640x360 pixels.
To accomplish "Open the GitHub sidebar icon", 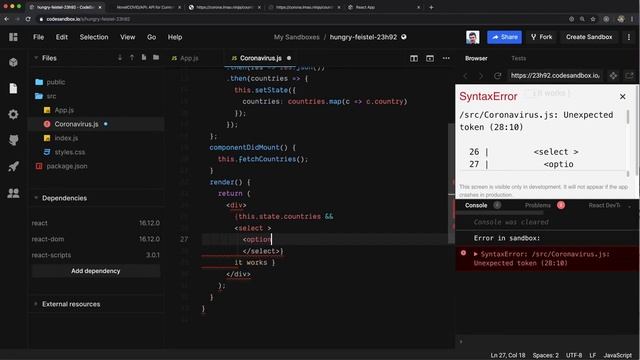I will point(13,140).
